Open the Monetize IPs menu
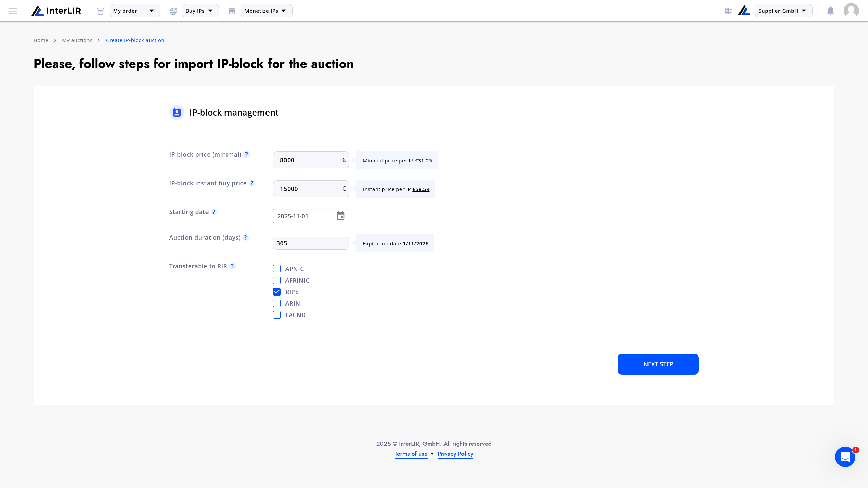The width and height of the screenshot is (868, 488). [x=267, y=11]
